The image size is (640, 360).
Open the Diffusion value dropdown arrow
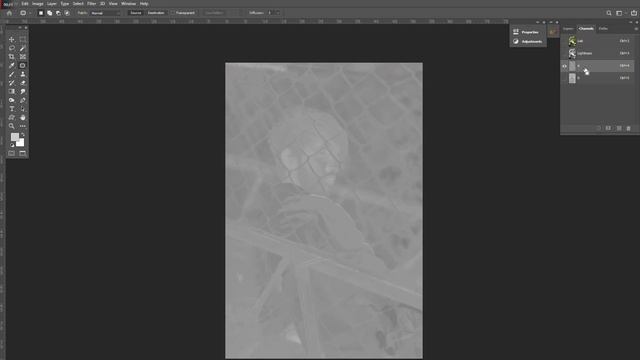point(278,13)
